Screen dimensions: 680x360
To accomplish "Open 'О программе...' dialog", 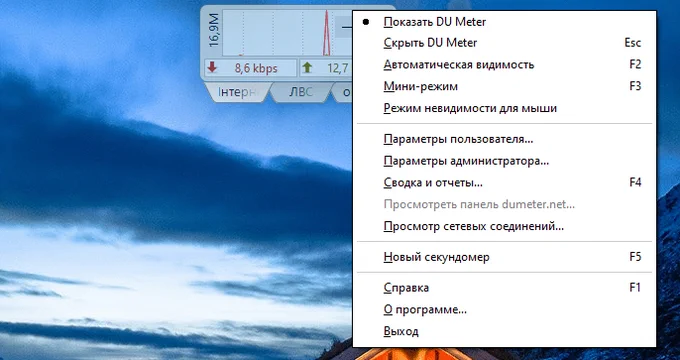I will click(504, 310).
